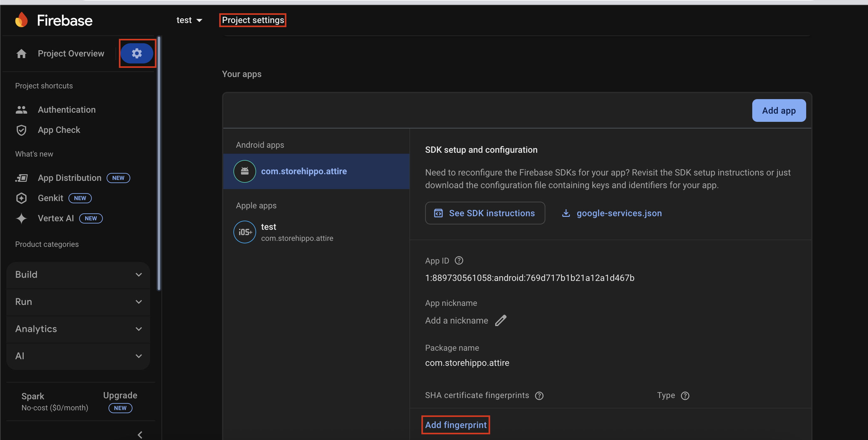Screen dimensions: 868x440
Task: Click the download icon beside google-services.json
Action: tap(566, 213)
